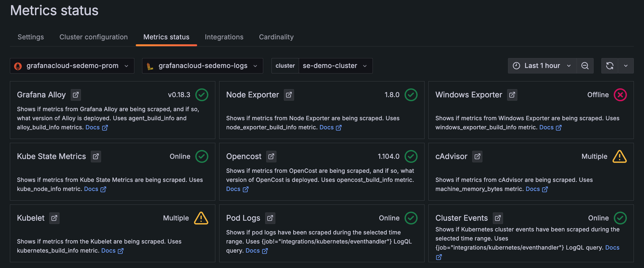Click the Pod Logs external link icon

coord(270,218)
